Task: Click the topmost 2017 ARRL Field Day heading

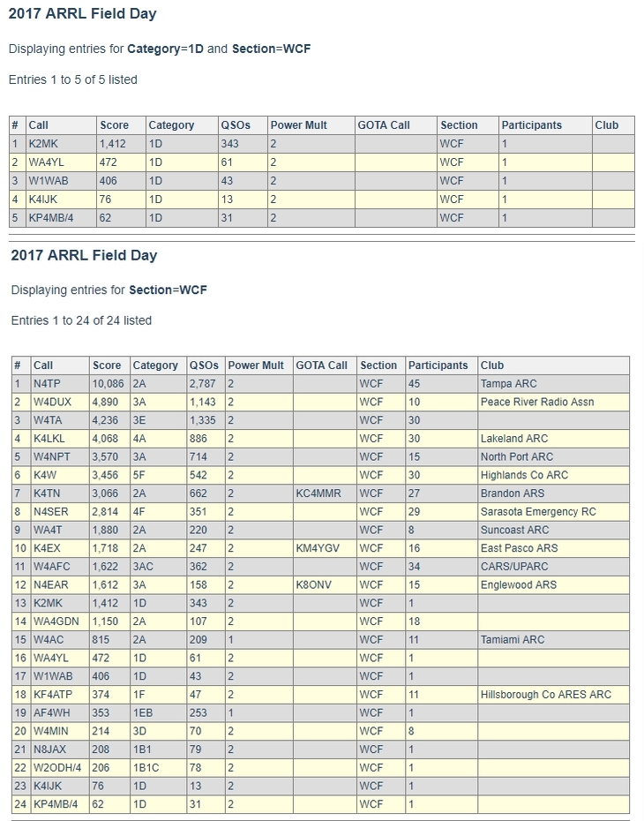Action: click(x=83, y=14)
